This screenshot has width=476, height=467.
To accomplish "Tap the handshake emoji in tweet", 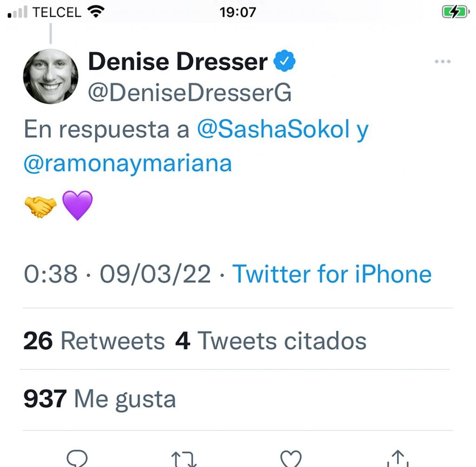I will point(40,205).
